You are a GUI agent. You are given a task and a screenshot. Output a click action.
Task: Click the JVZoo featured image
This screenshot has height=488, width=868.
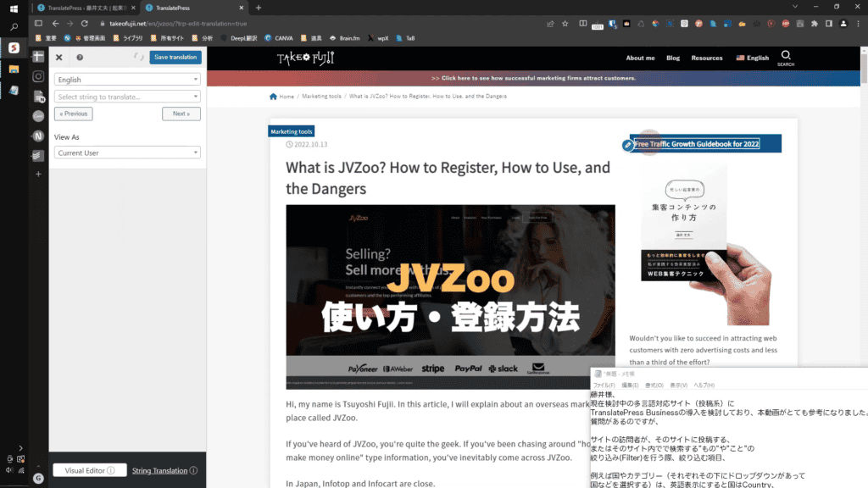pos(450,297)
